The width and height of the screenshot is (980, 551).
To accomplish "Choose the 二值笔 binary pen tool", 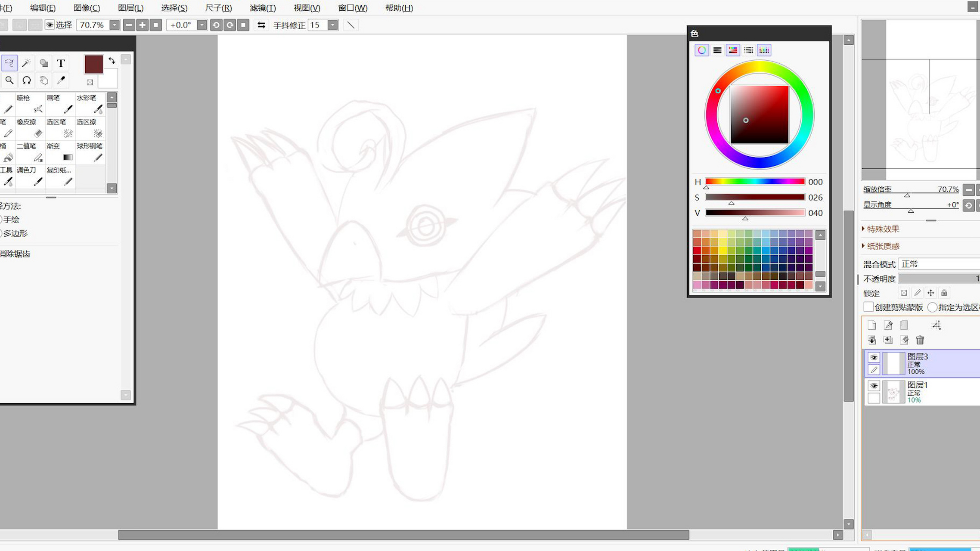I will click(30, 152).
